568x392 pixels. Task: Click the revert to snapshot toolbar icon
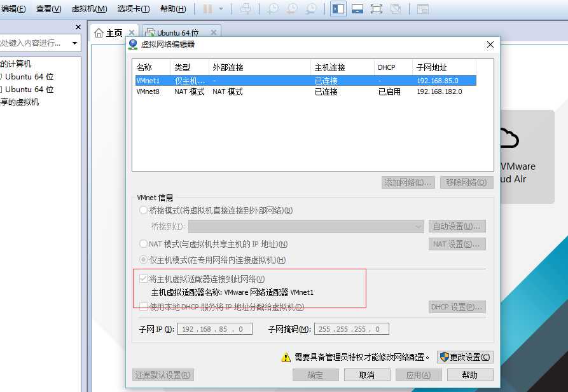tap(292, 9)
